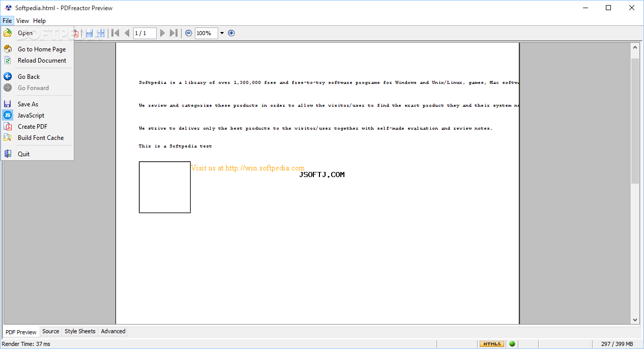Open the zoom level dropdown arrow
This screenshot has width=644, height=349.
(222, 33)
